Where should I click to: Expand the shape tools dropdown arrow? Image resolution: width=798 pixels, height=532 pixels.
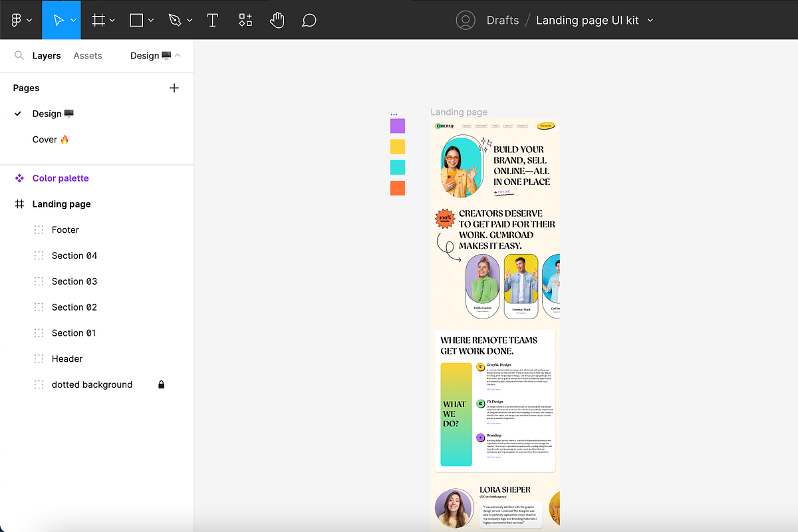(151, 21)
